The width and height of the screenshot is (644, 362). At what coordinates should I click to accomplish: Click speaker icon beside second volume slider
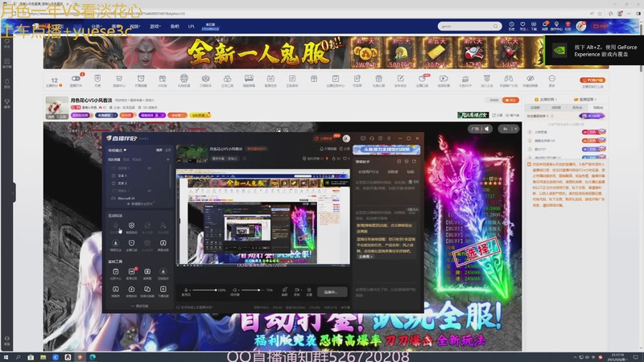click(234, 290)
